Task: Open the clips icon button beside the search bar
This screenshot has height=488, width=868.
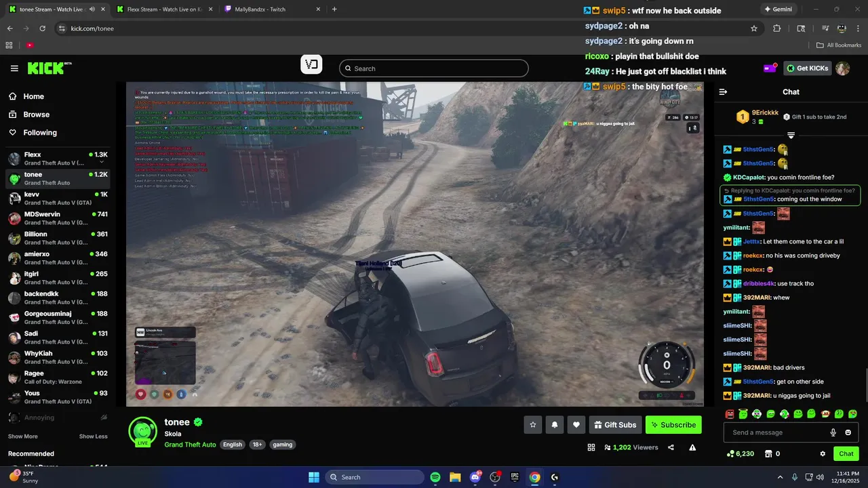Action: [x=311, y=65]
